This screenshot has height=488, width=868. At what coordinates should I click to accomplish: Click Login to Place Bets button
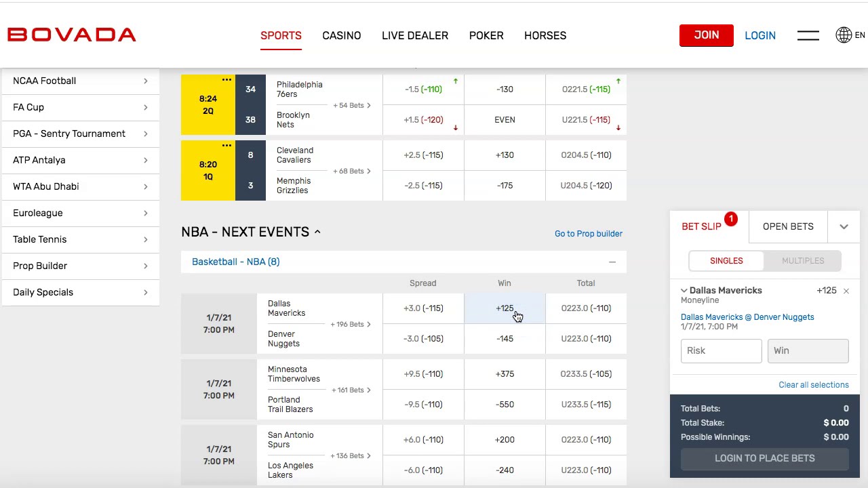tap(765, 458)
